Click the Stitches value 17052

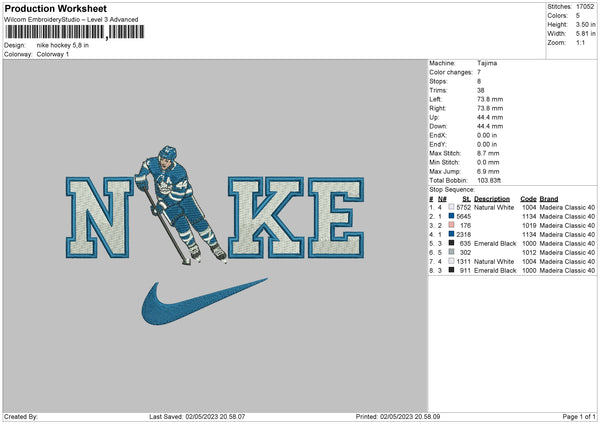click(585, 7)
